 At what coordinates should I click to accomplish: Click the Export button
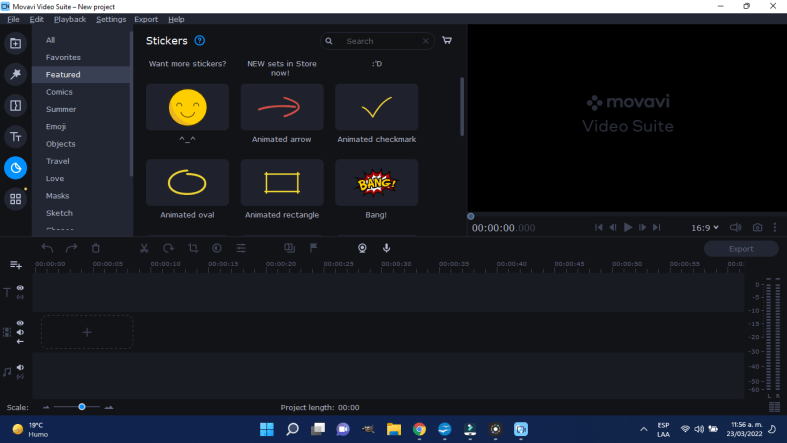point(741,249)
